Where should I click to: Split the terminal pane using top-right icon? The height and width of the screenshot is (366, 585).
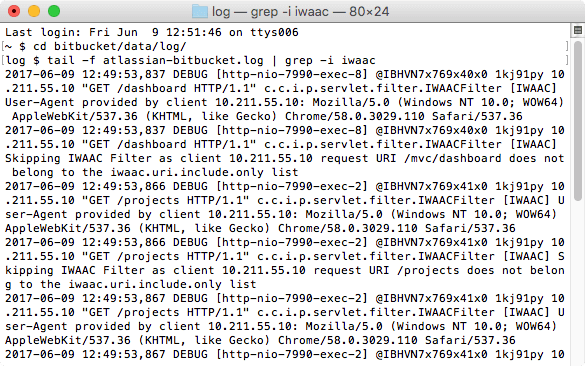(x=578, y=30)
